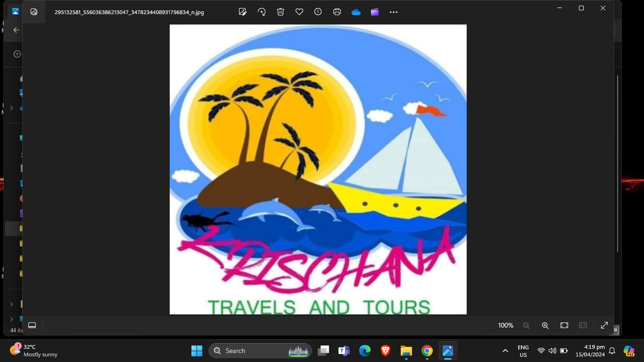The image size is (644, 362).
Task: Open the See more ellipsis menu
Action: click(x=394, y=12)
